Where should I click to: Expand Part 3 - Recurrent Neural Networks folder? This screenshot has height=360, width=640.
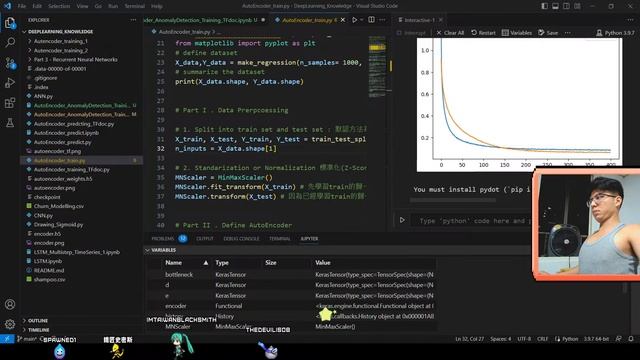(76, 60)
